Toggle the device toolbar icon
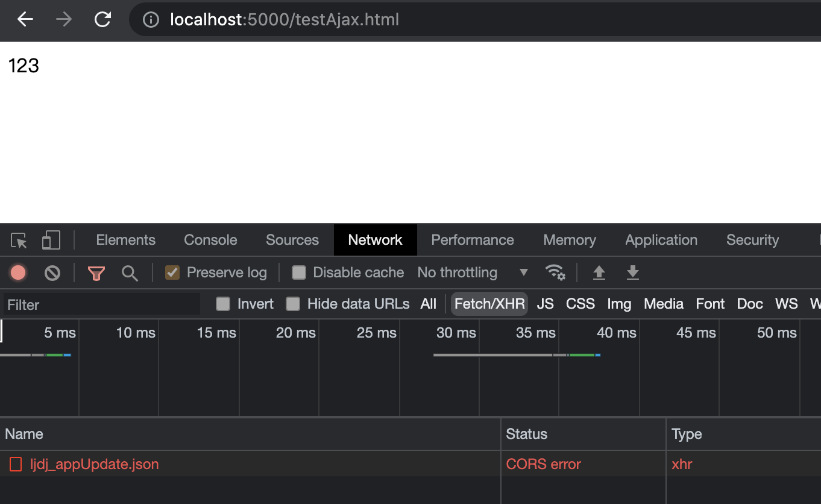821x504 pixels. (x=51, y=241)
